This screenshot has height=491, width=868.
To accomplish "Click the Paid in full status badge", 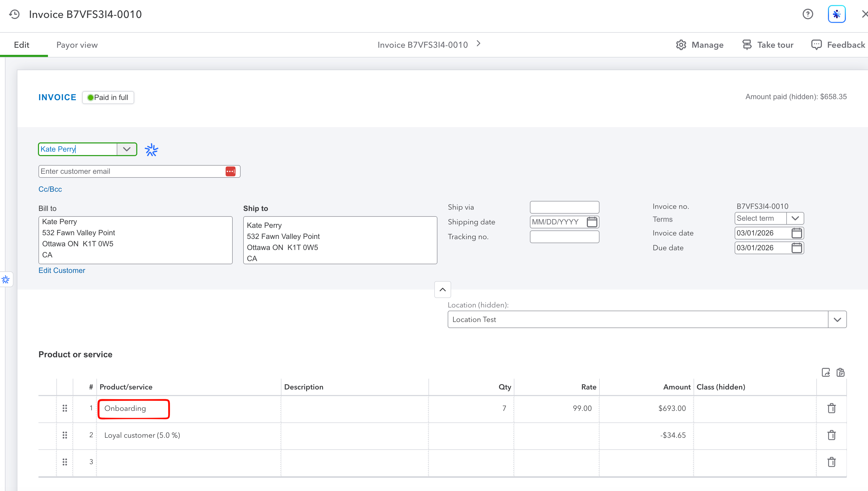I will (x=108, y=98).
